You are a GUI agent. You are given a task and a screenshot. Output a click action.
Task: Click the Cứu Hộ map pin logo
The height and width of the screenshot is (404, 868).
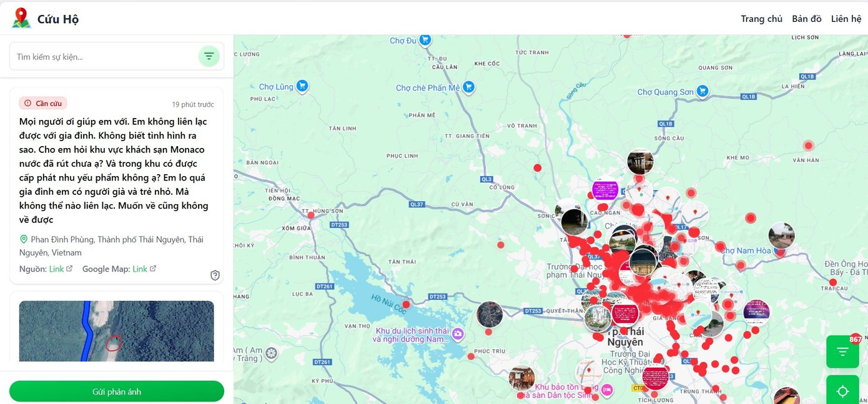[x=21, y=18]
